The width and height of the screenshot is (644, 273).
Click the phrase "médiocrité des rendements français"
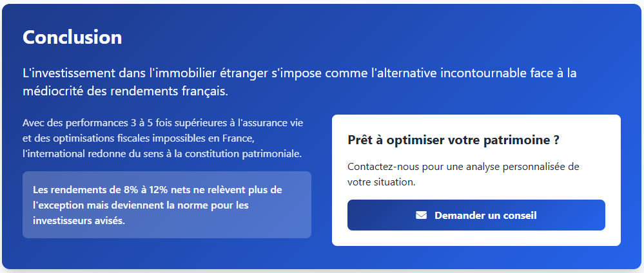[125, 91]
